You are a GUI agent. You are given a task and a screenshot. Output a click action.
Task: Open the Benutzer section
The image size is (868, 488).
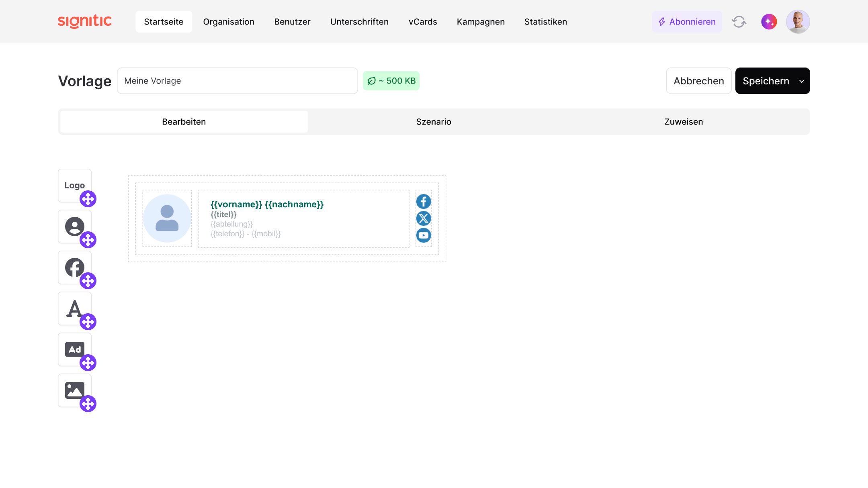click(292, 22)
